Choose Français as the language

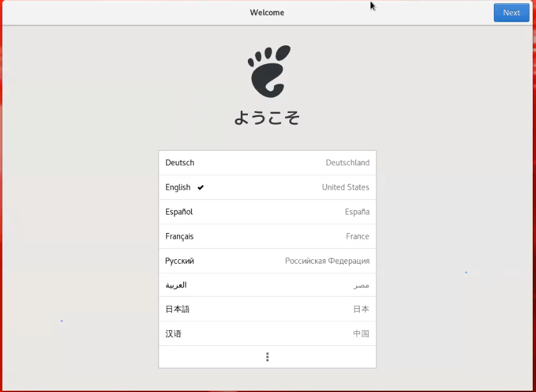(267, 236)
